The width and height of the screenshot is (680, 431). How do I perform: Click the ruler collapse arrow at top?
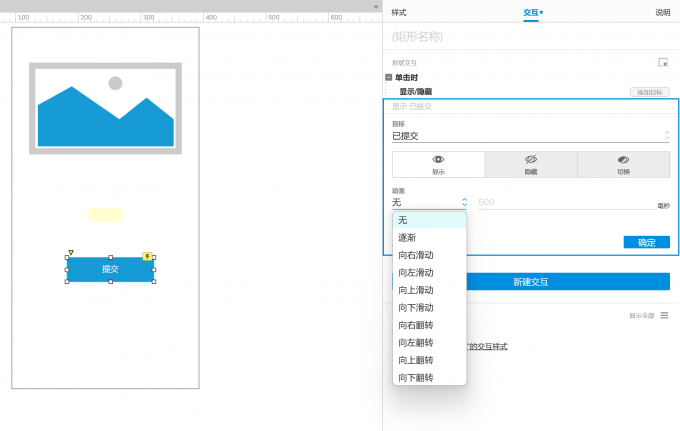tap(376, 7)
